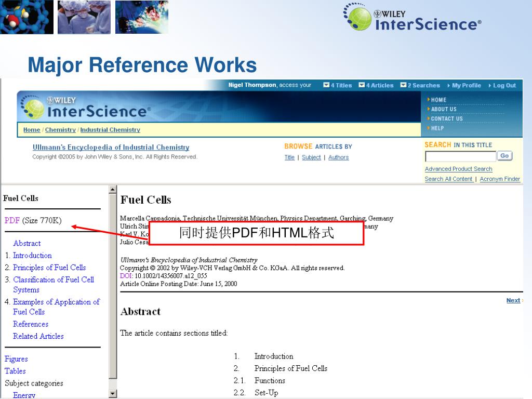The height and width of the screenshot is (399, 532).
Task: Open the PDF version of the article
Action: [x=12, y=220]
